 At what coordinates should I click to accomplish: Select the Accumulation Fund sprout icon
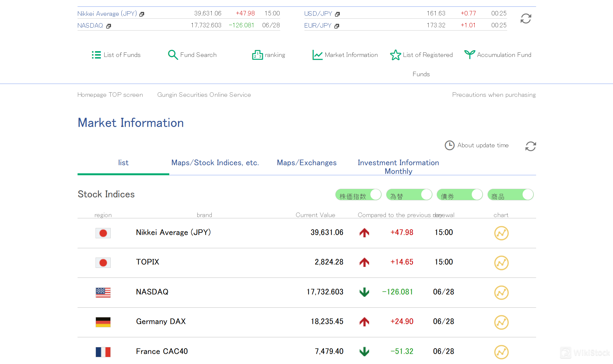(x=470, y=54)
